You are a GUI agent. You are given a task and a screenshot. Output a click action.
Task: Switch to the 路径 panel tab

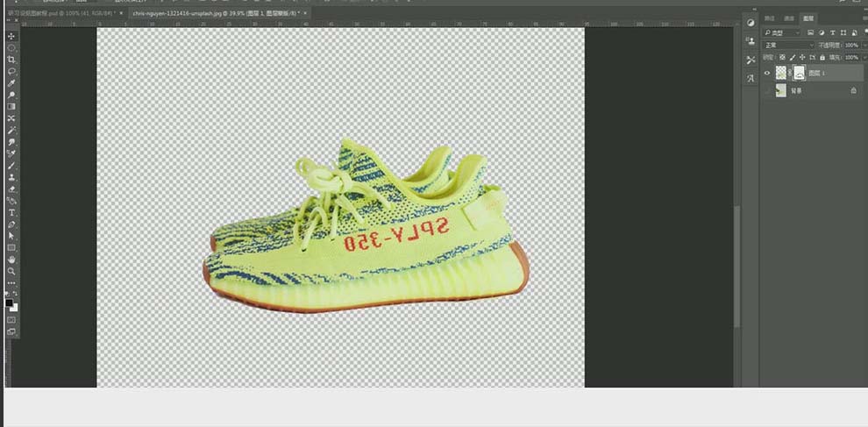[770, 18]
